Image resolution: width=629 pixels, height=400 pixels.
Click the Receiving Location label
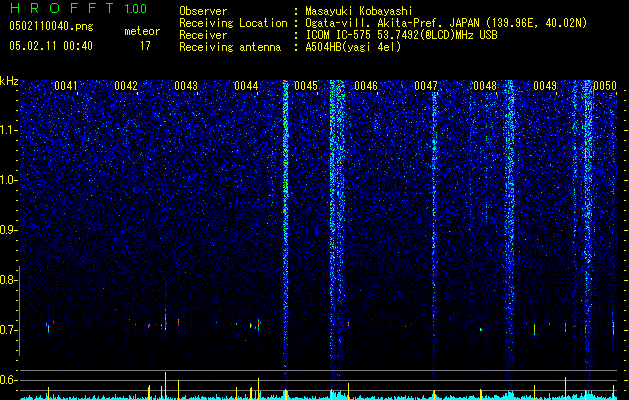point(233,23)
